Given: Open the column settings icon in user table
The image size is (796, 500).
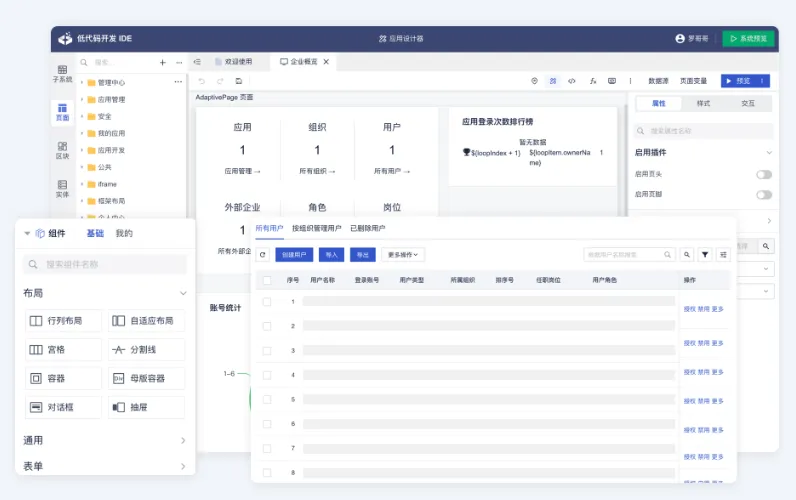Looking at the screenshot, I should coord(723,255).
